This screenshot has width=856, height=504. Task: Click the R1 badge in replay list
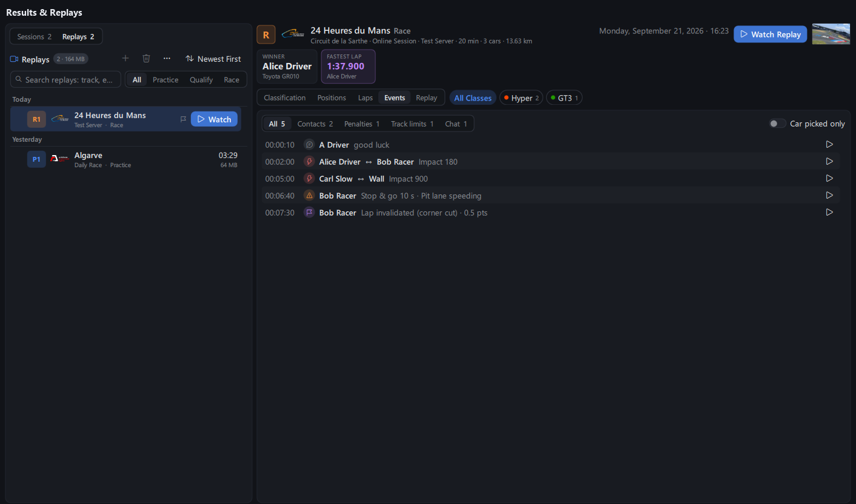pos(36,119)
